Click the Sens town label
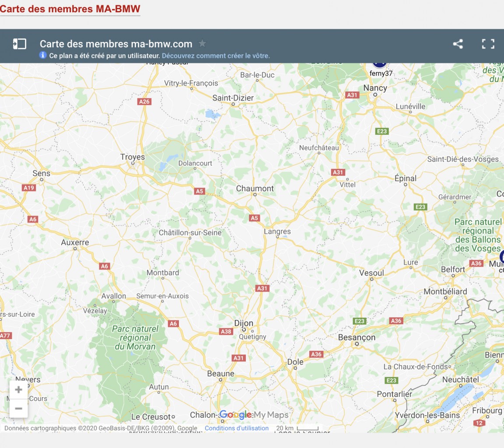504x448 pixels. click(41, 173)
